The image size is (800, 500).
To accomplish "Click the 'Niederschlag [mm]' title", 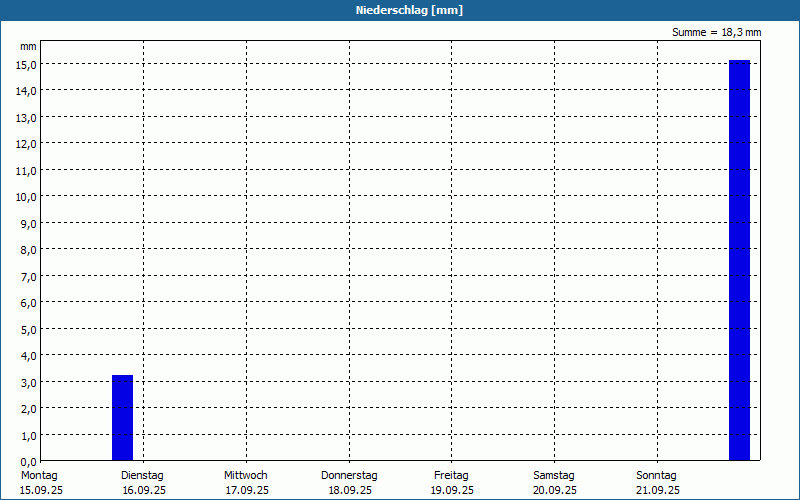I will pos(409,10).
